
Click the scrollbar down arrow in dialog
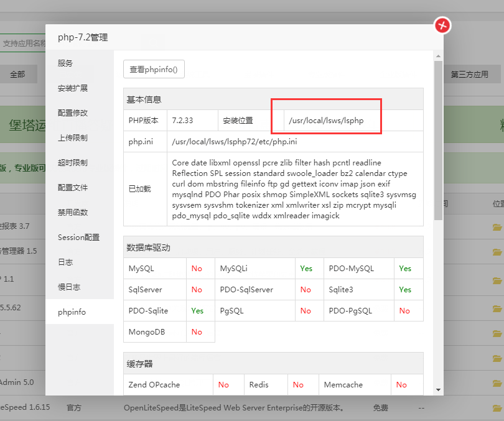[438, 389]
